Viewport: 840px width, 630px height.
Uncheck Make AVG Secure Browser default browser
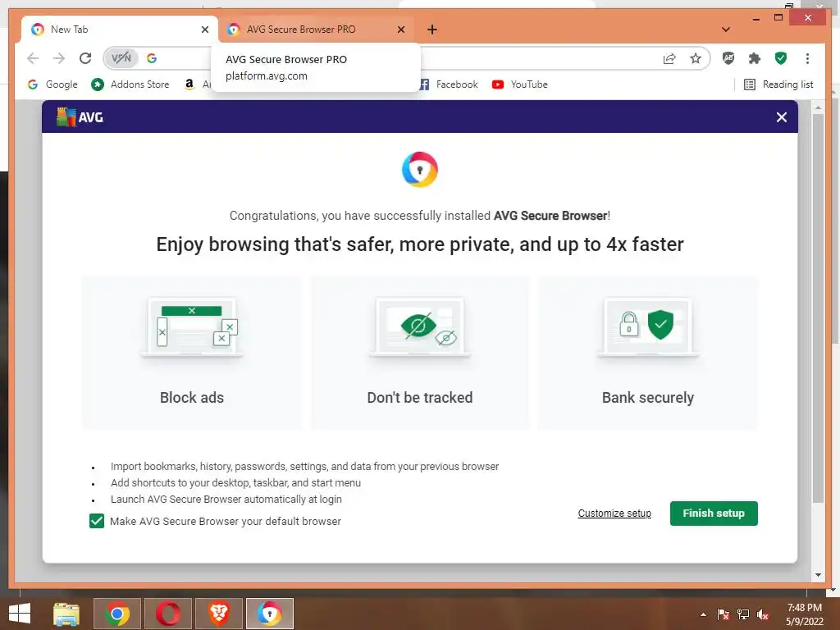(x=97, y=521)
